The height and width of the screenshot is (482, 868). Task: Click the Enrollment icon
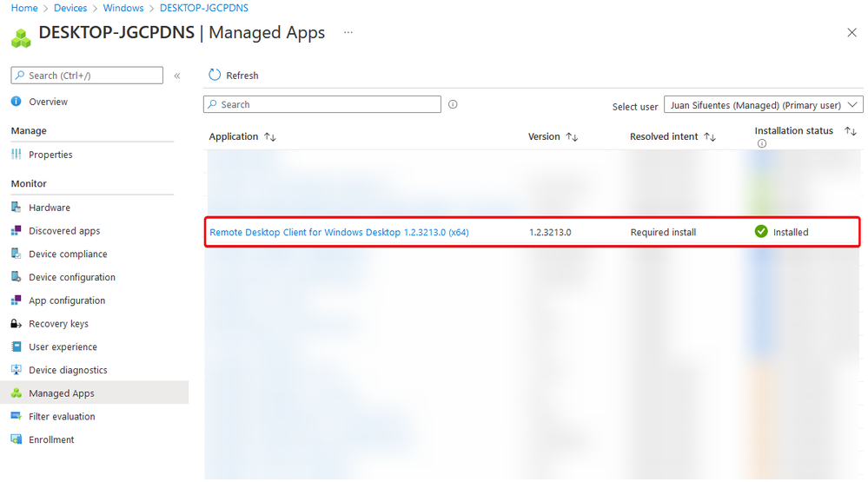pyautogui.click(x=16, y=439)
